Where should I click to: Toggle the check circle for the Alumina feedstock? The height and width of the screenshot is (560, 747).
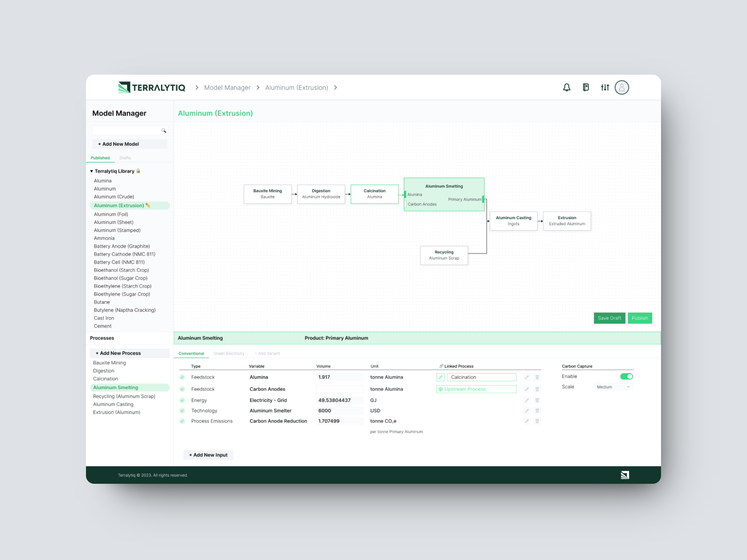coord(182,377)
